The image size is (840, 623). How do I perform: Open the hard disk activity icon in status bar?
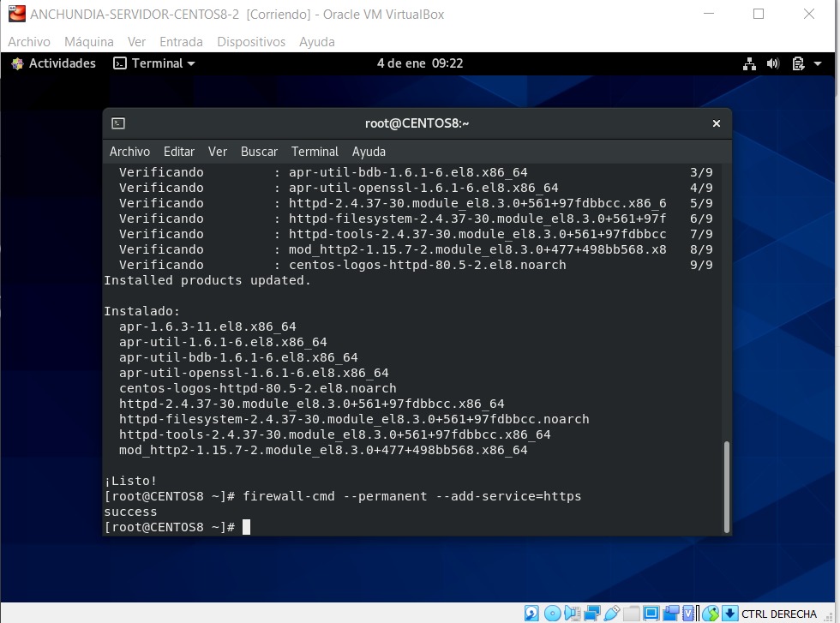[x=530, y=613]
